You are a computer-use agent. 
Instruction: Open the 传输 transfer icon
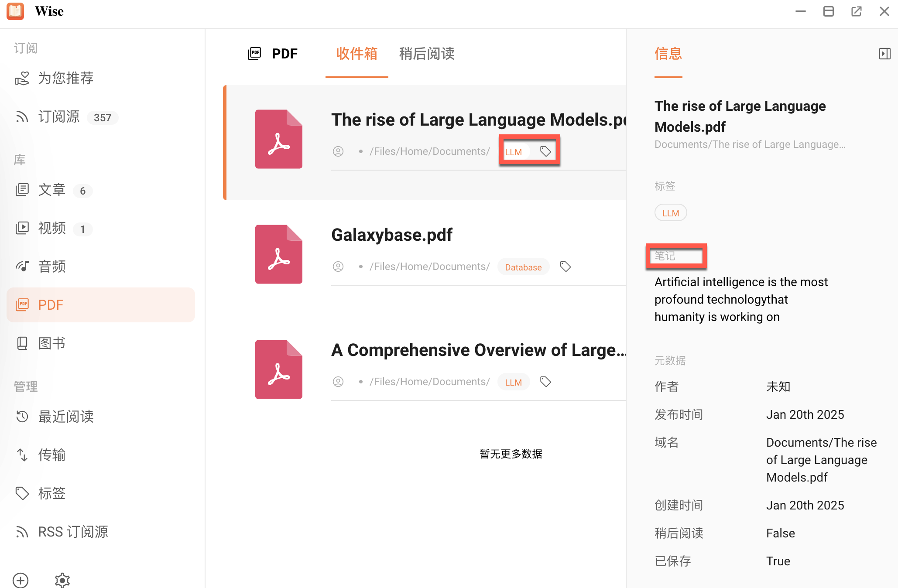[23, 455]
